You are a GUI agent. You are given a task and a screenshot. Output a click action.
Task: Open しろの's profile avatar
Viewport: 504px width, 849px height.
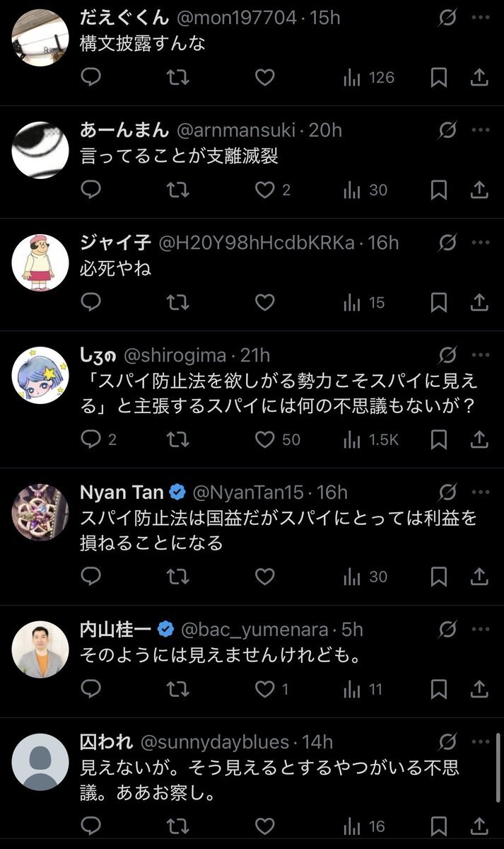pos(40,375)
